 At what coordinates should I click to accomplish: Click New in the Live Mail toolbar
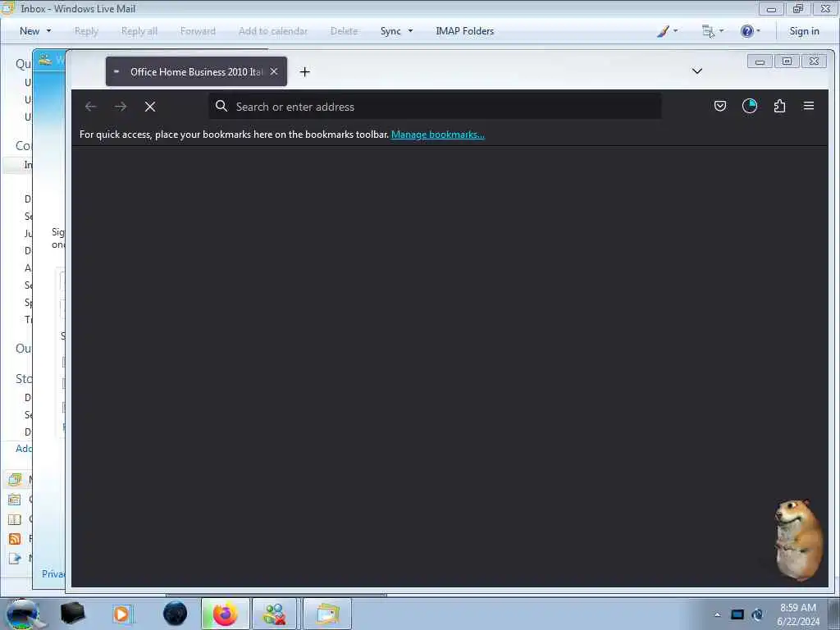point(30,31)
